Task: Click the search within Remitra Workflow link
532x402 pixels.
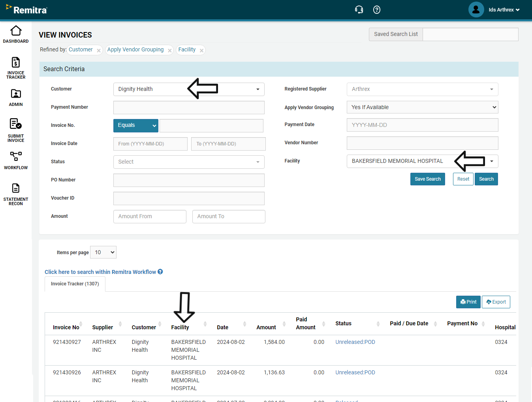Action: pos(100,272)
